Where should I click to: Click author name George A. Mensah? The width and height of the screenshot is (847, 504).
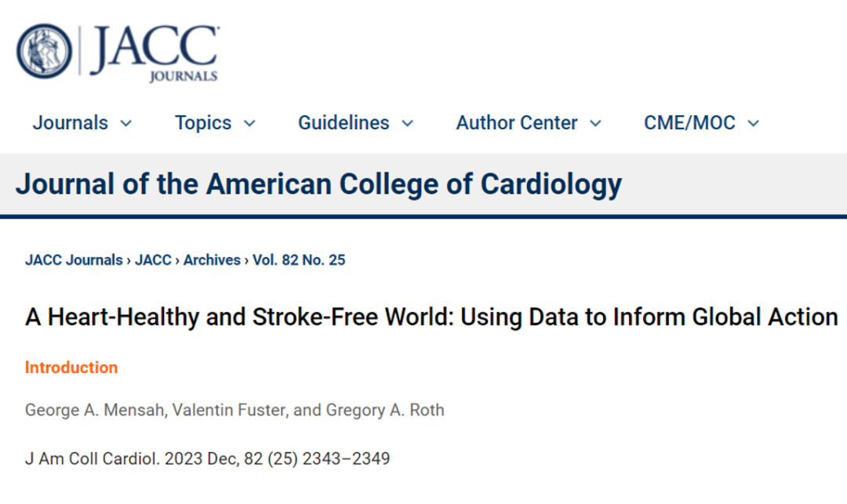coord(95,410)
